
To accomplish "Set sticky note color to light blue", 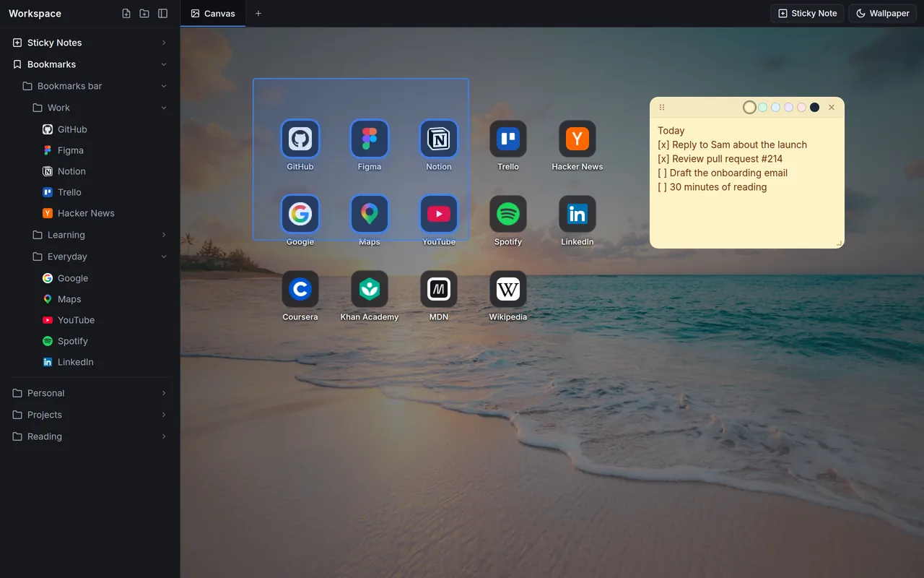I will [x=775, y=108].
